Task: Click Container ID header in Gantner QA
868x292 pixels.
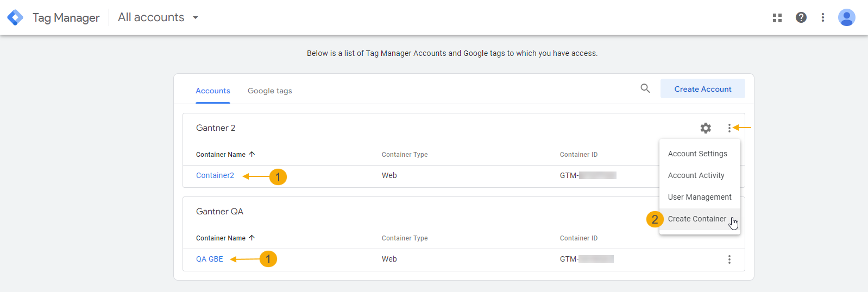Action: [x=578, y=238]
